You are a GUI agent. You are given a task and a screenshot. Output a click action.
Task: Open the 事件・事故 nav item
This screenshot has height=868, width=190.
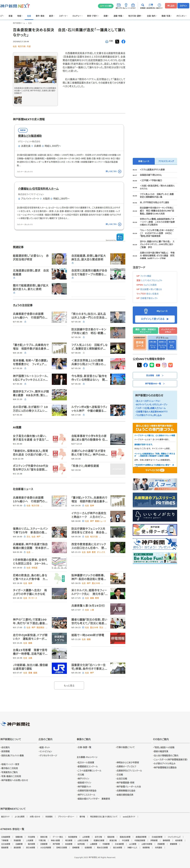[x=40, y=16]
